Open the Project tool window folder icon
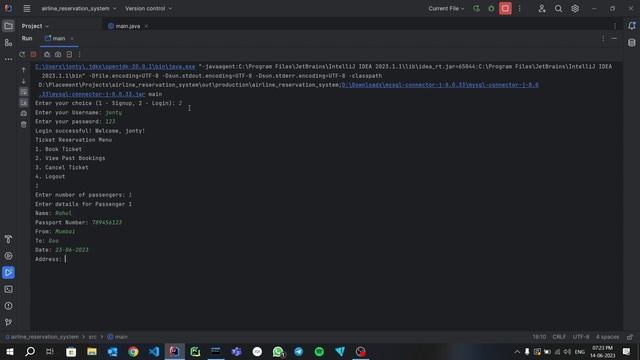The width and height of the screenshot is (640, 360). [x=8, y=26]
